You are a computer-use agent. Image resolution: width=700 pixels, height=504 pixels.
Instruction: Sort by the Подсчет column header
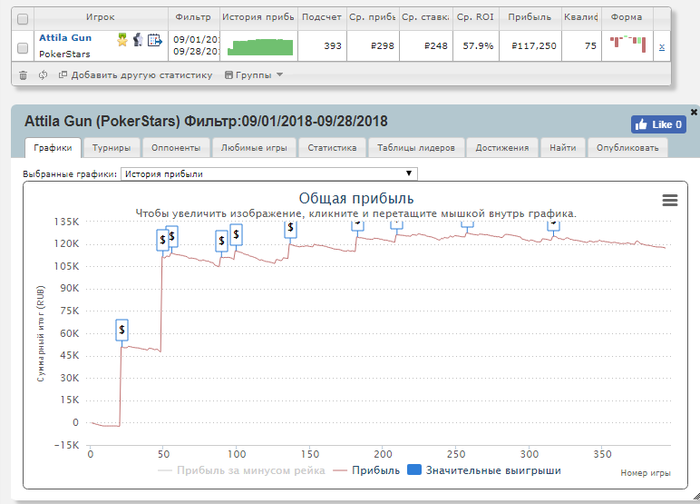tap(321, 17)
